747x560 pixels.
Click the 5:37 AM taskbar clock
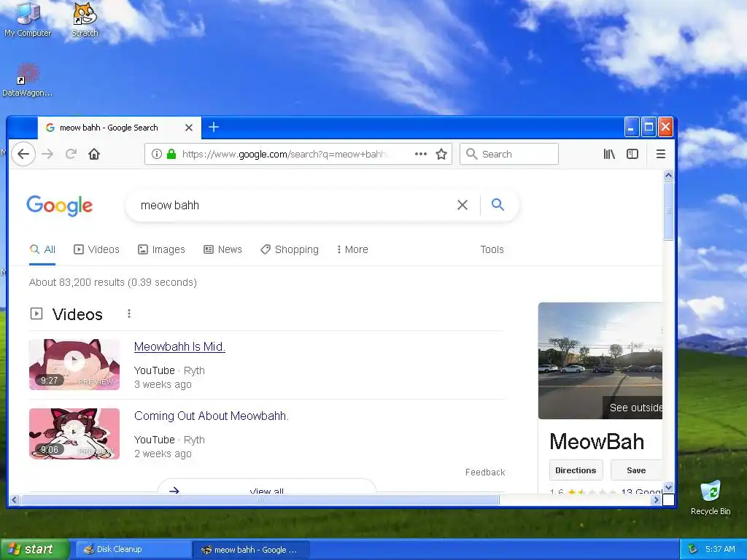720,549
